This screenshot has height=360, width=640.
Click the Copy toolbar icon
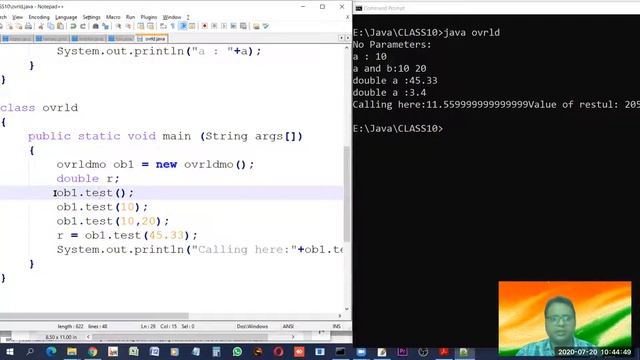pyautogui.click(x=51, y=26)
